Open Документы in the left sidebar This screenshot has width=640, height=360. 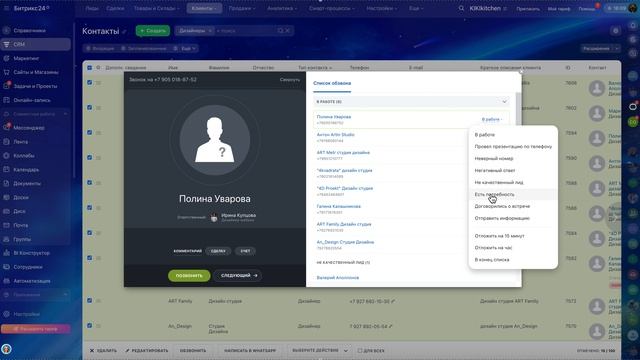[27, 183]
